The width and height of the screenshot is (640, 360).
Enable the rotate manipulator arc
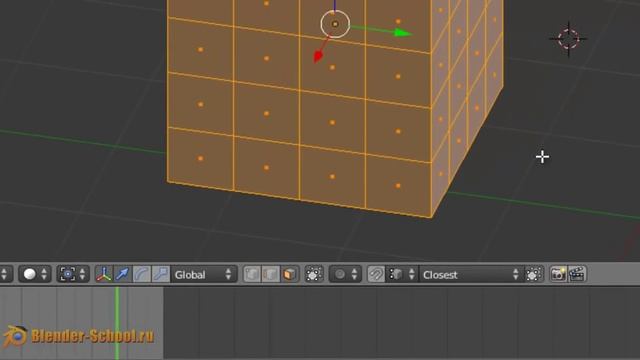click(141, 274)
